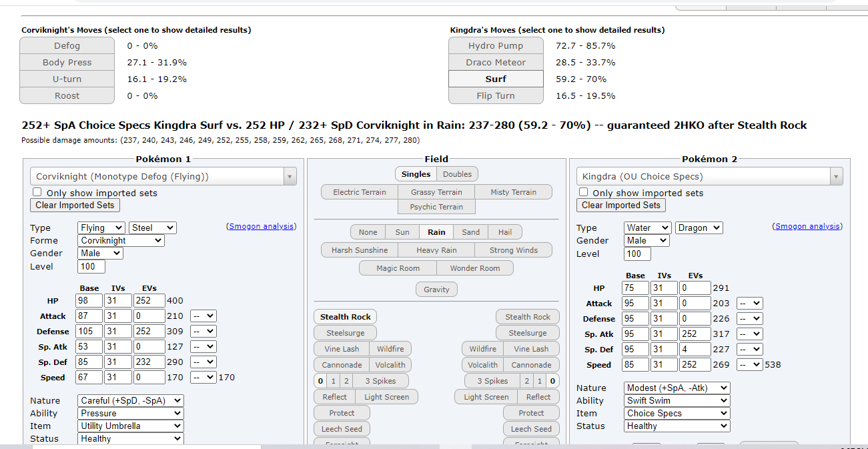Select Kingdra's Hydro Pump move
This screenshot has height=449, width=868.
pos(496,46)
